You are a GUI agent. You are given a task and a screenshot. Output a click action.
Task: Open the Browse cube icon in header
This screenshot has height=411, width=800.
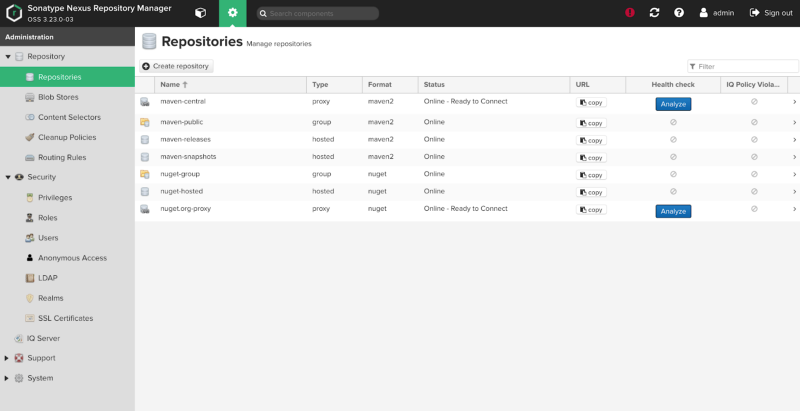coord(200,13)
